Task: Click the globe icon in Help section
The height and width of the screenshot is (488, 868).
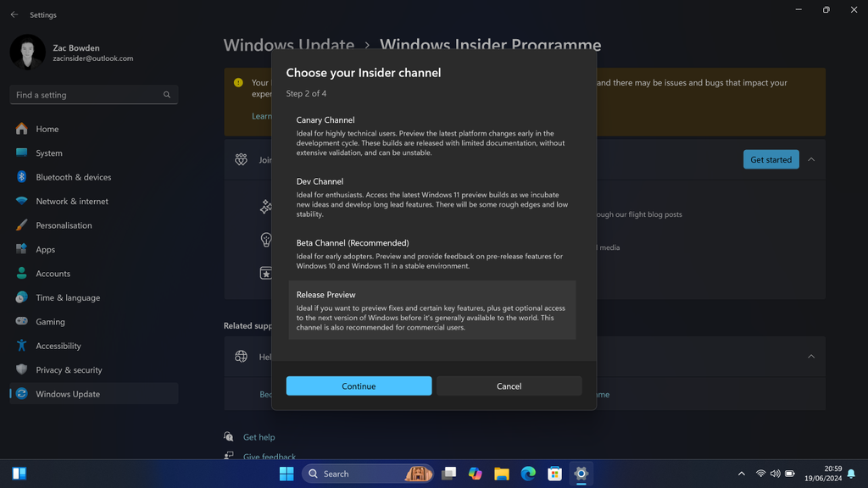Action: (241, 357)
